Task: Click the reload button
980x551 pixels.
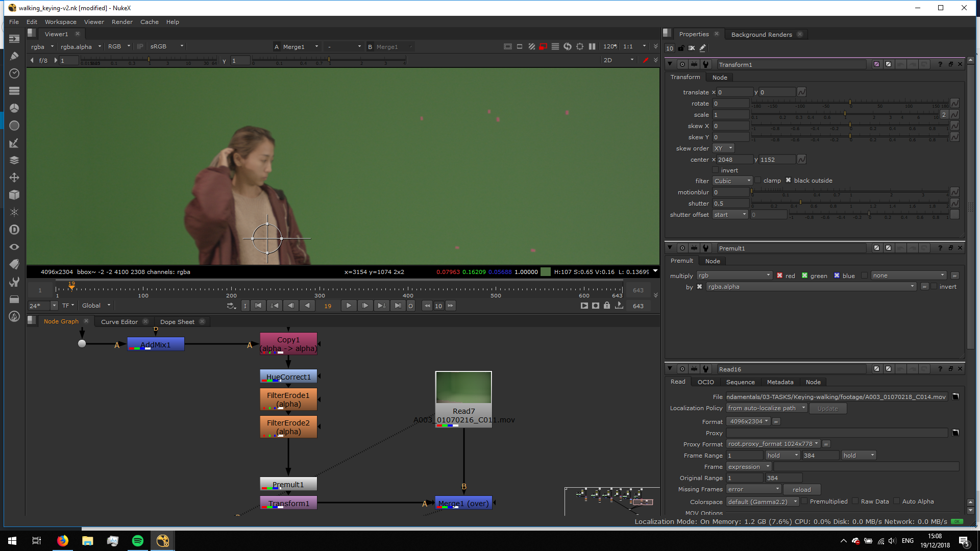Action: (801, 490)
